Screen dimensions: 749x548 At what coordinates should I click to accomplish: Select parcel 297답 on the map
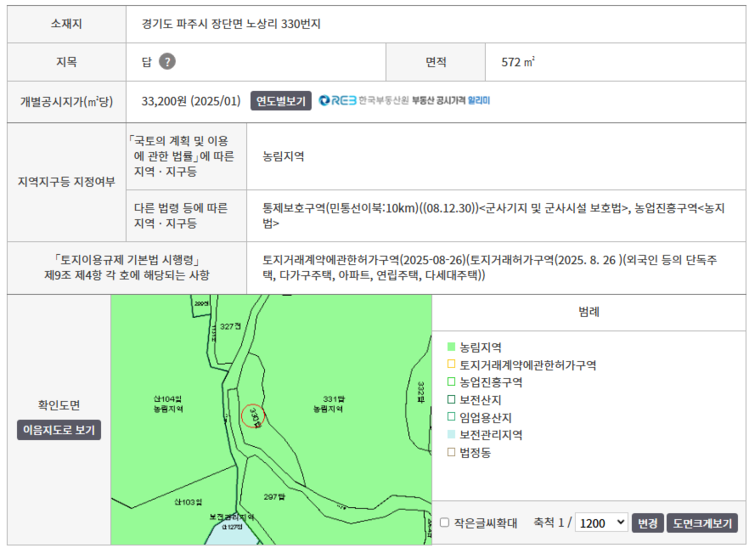pos(274,497)
